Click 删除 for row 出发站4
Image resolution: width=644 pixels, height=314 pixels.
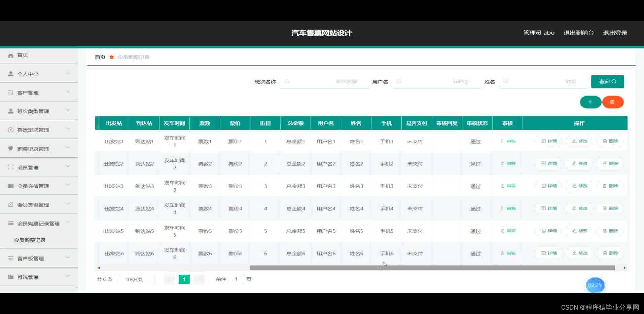point(610,208)
